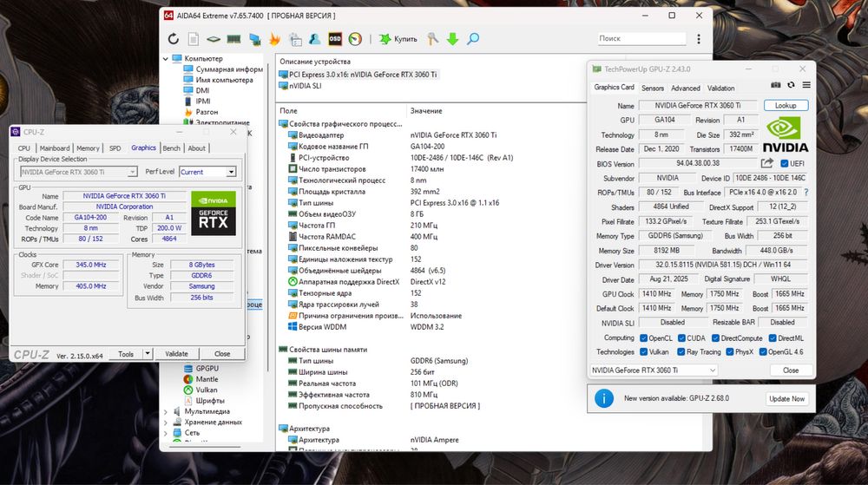
Task: Launch the stability test flame icon in AIDA64
Action: tap(274, 39)
